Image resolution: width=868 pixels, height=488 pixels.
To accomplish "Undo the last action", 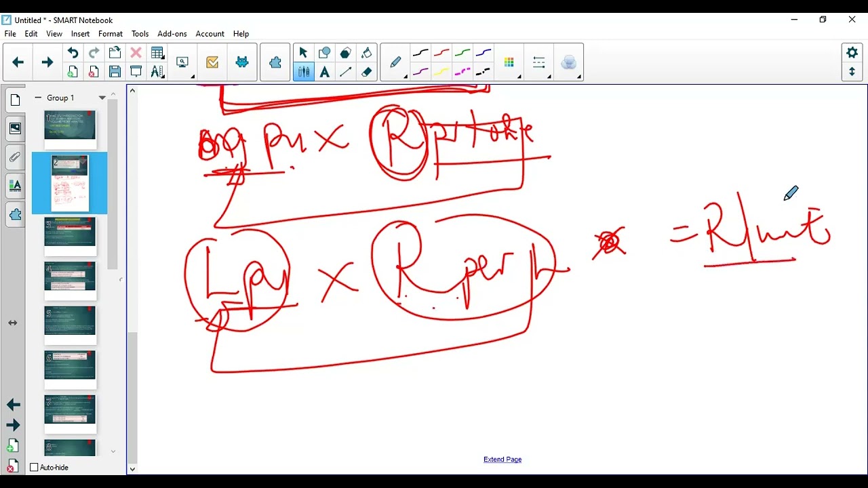I will pos(73,53).
